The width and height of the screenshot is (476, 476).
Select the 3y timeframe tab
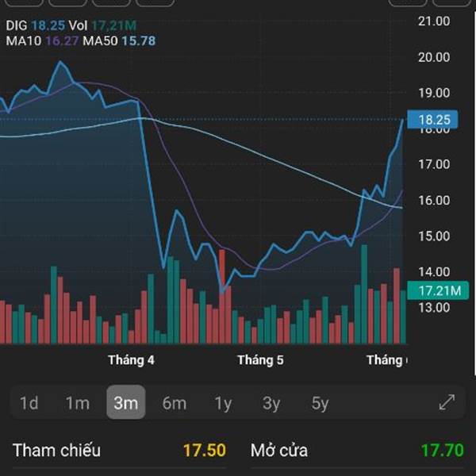pos(271,404)
